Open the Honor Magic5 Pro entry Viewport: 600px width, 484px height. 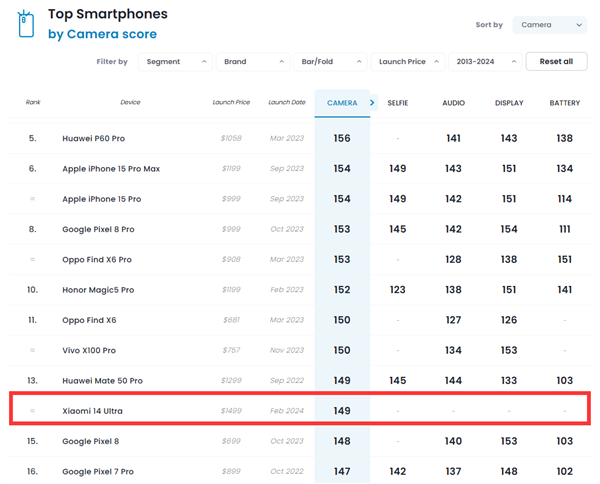pyautogui.click(x=98, y=290)
